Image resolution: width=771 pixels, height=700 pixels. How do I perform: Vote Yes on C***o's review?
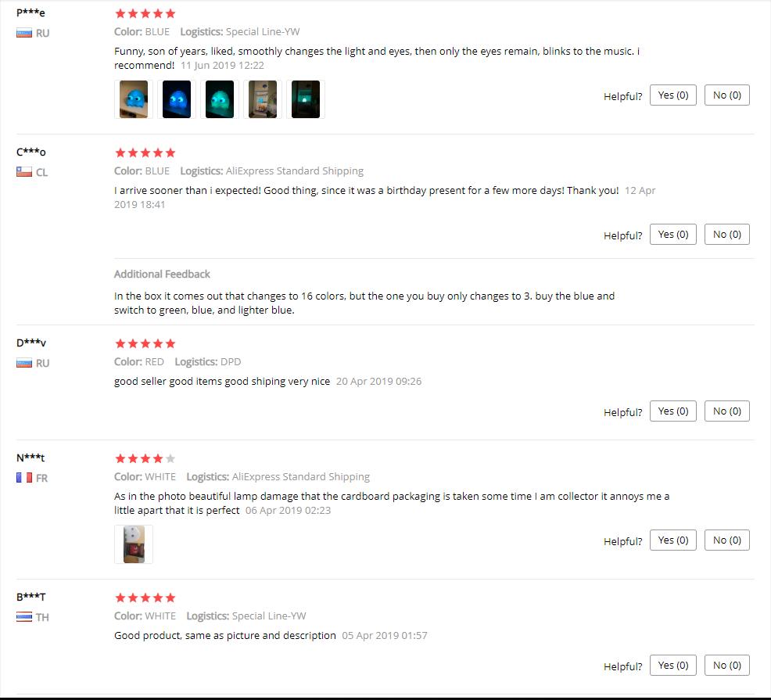pyautogui.click(x=672, y=234)
